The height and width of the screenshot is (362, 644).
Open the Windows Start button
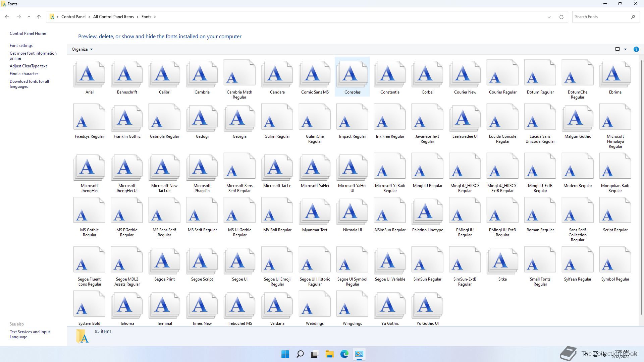pos(285,354)
